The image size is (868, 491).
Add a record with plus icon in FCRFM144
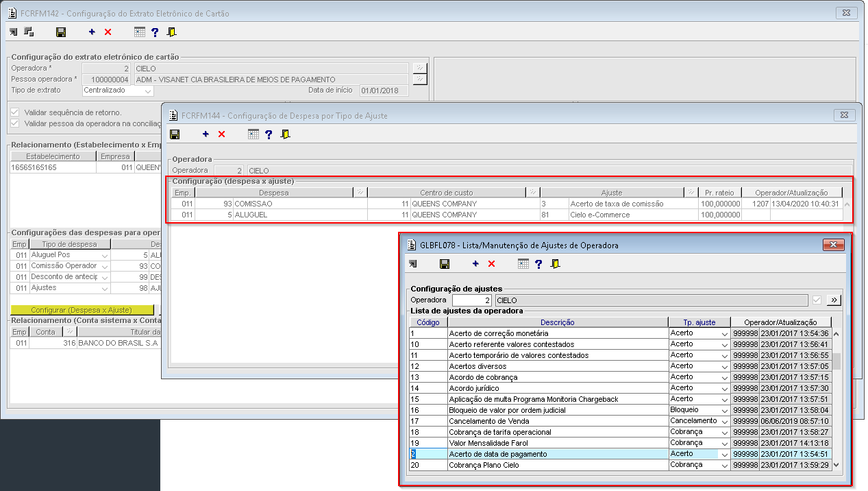tap(206, 134)
